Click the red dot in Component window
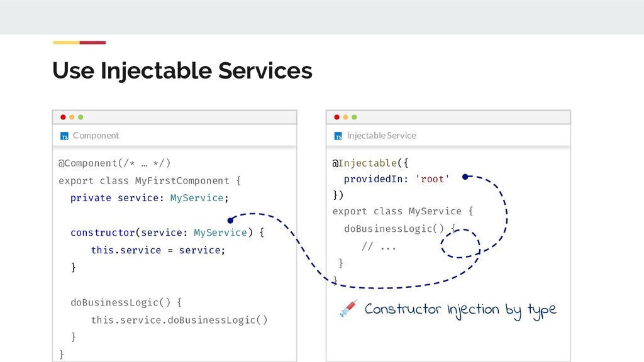 coord(63,118)
